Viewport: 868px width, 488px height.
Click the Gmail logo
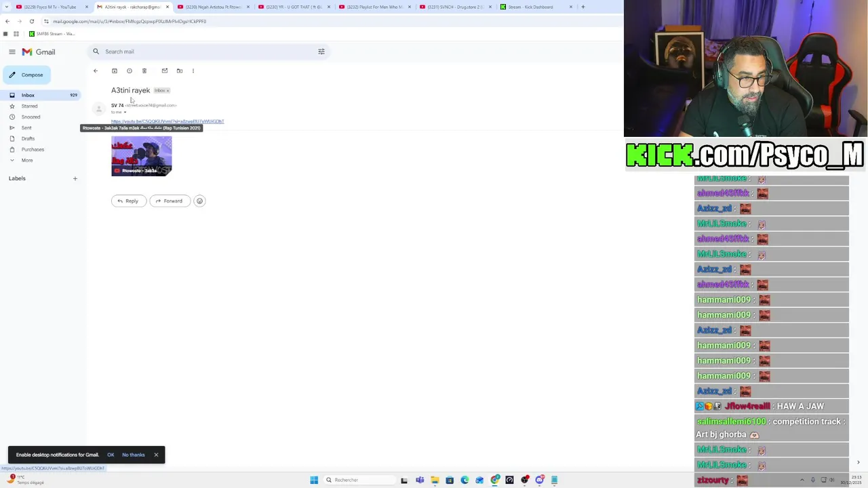[x=39, y=52]
